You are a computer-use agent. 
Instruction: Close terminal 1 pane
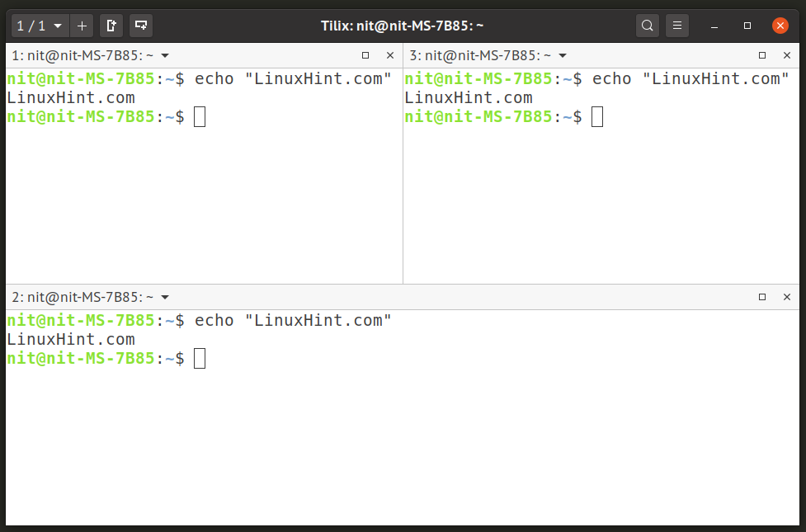[390, 55]
